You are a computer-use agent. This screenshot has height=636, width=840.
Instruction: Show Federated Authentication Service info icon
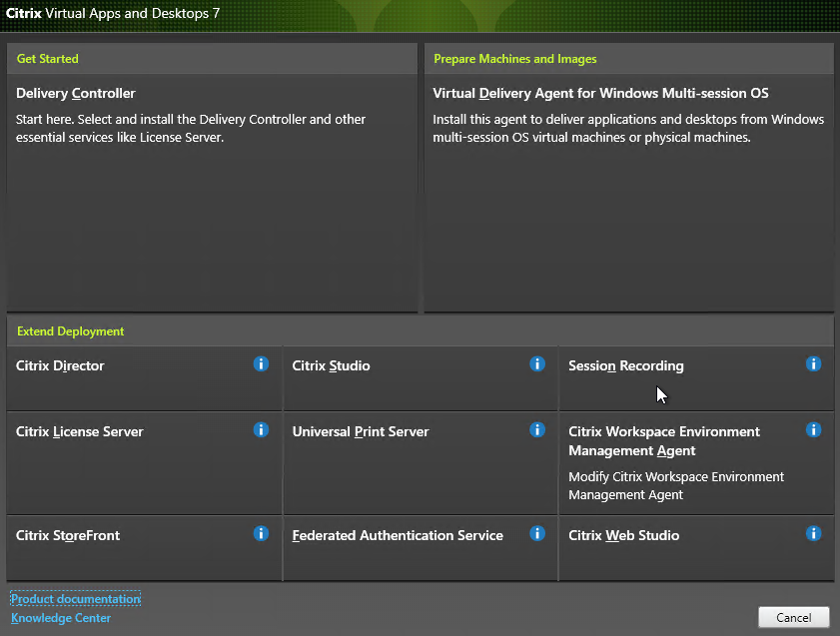(x=537, y=534)
